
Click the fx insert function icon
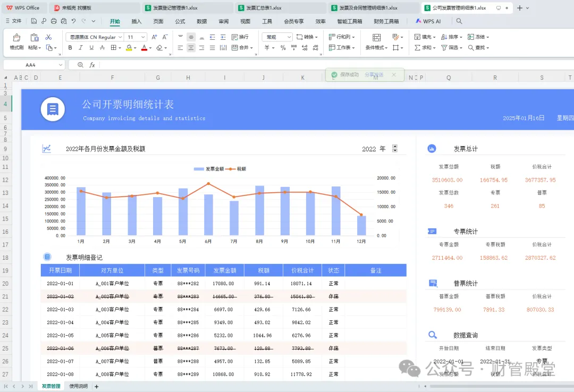[x=92, y=65]
